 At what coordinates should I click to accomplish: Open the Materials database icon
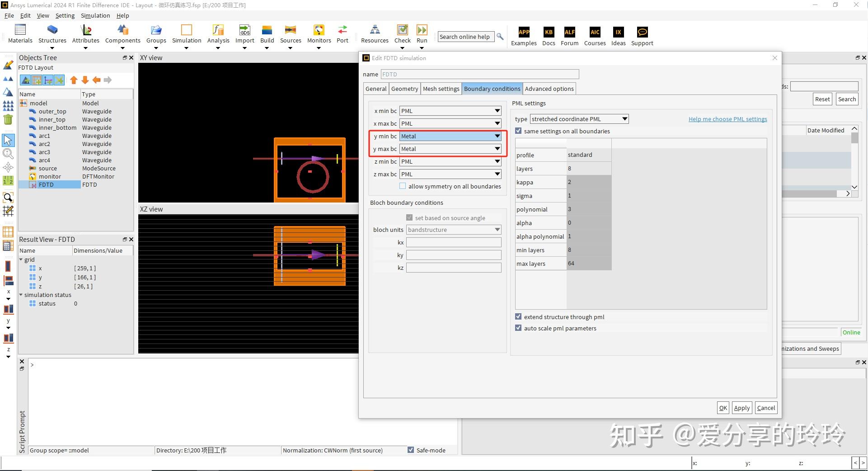[x=20, y=30]
